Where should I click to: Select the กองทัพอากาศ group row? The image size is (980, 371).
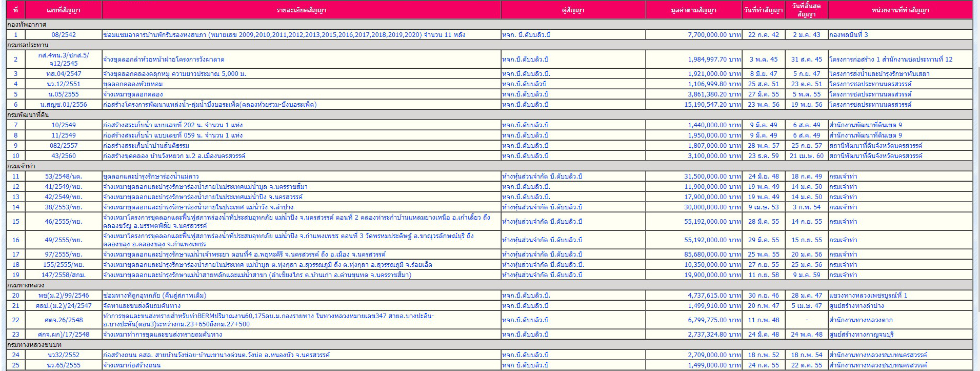(x=27, y=25)
